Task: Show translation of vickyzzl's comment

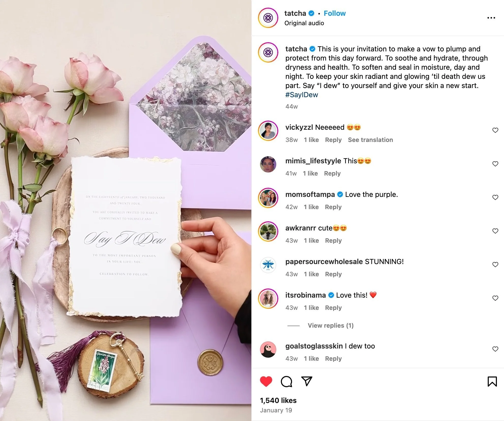Action: (370, 140)
